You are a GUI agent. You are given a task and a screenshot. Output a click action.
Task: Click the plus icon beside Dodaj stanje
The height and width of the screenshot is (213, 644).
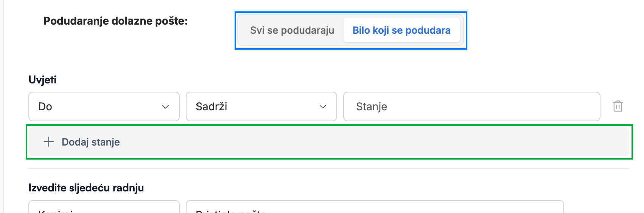(x=49, y=142)
